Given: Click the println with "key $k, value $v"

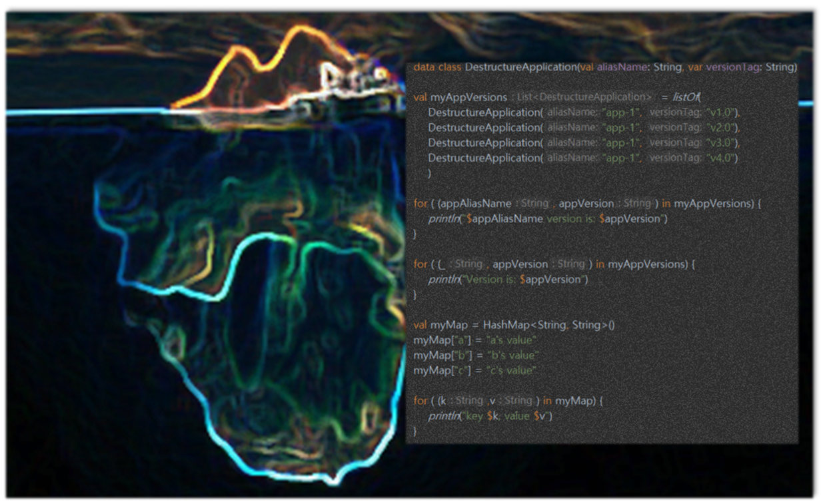Looking at the screenshot, I should click(x=490, y=416).
